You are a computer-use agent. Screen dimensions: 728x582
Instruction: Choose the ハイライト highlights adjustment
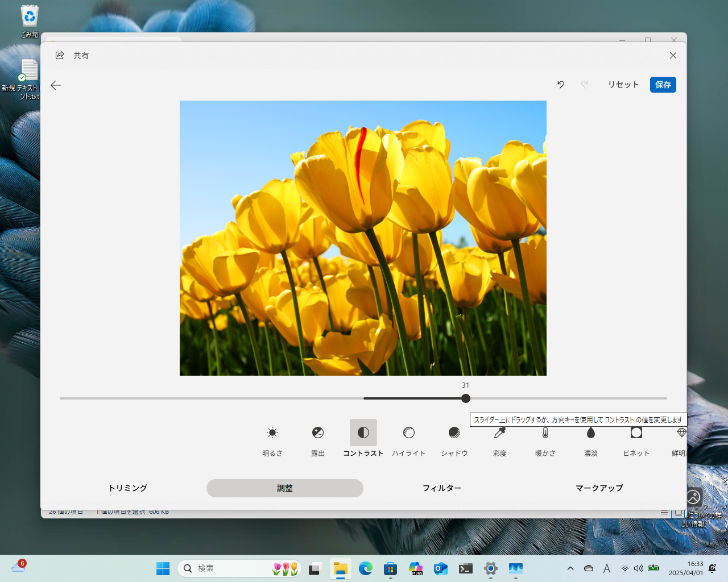click(409, 433)
